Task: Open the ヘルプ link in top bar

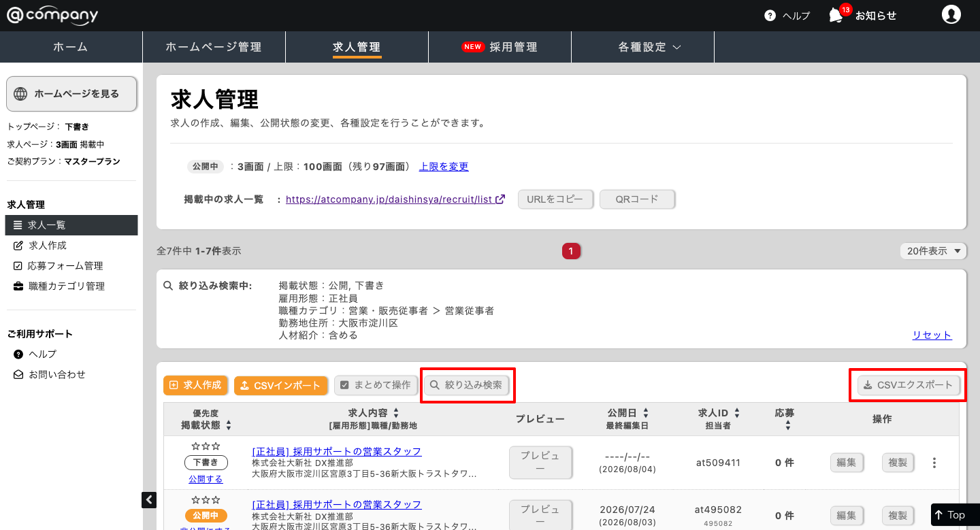Action: pos(787,16)
